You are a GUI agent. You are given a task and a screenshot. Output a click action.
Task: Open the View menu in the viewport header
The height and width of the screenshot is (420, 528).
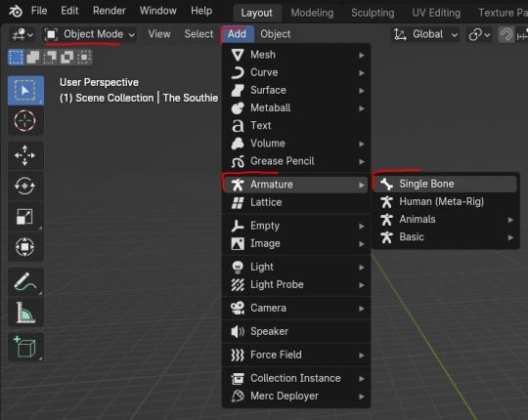[159, 34]
